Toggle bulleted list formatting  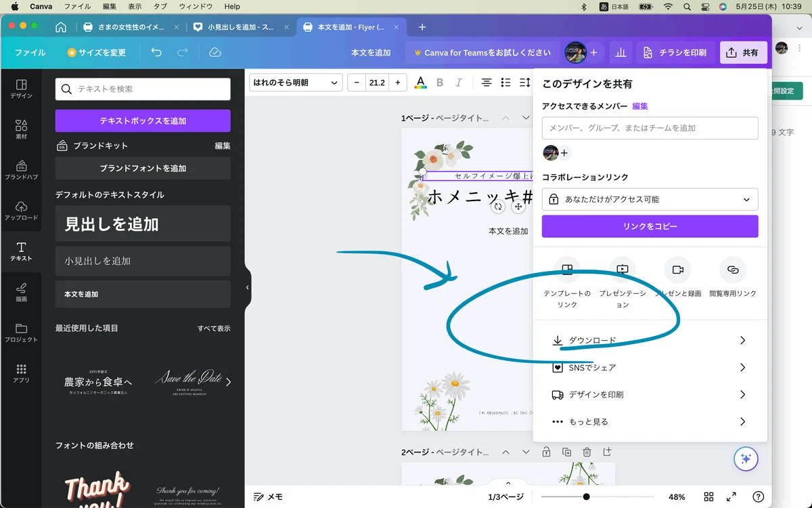[x=505, y=83]
